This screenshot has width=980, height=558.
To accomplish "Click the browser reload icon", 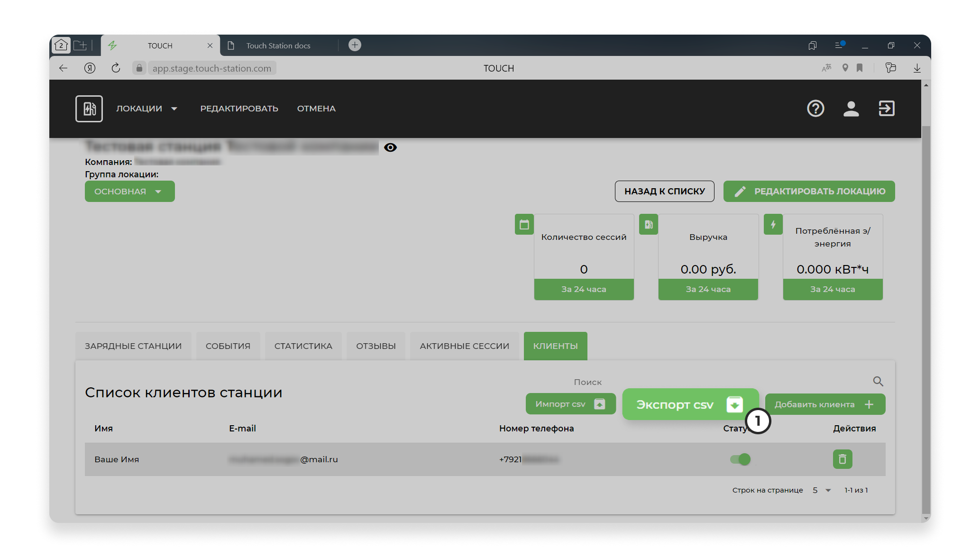I will click(116, 68).
